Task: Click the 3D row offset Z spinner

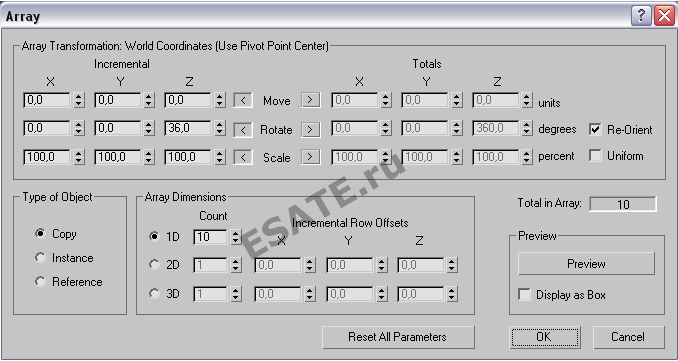Action: pos(452,294)
